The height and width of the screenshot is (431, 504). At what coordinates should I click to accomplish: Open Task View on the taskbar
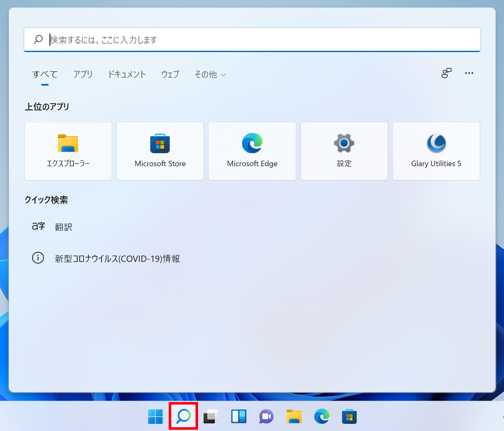(x=211, y=416)
